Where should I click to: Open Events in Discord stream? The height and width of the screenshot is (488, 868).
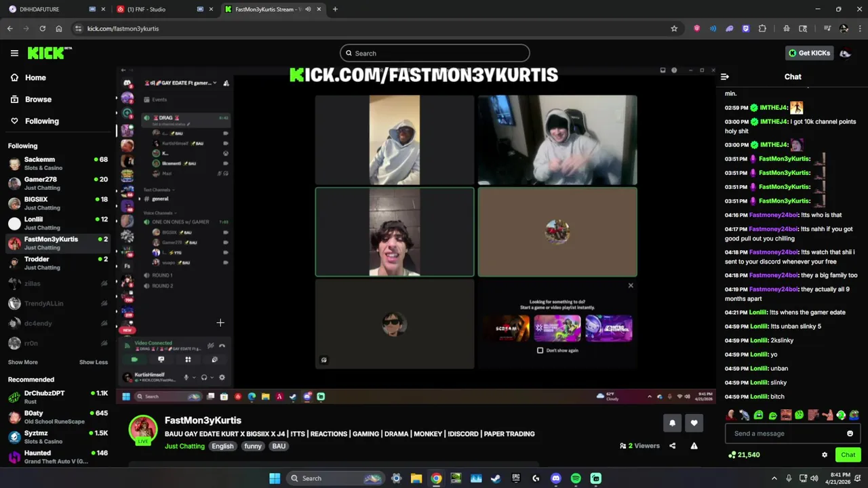coord(155,100)
